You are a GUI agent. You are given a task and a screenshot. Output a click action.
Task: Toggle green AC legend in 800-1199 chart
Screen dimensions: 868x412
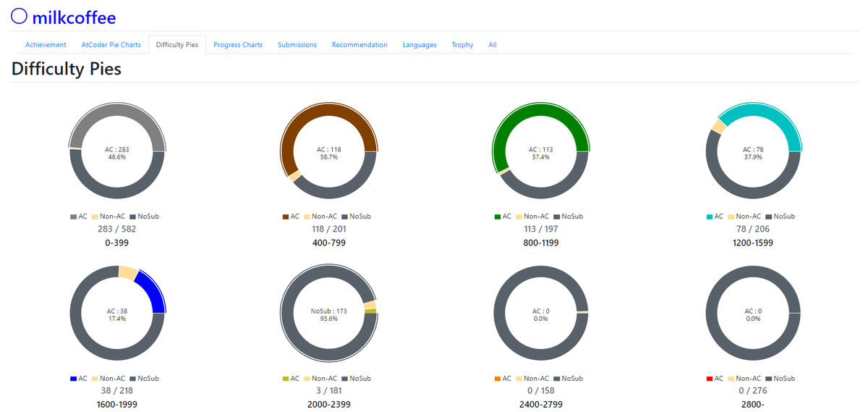tap(503, 216)
